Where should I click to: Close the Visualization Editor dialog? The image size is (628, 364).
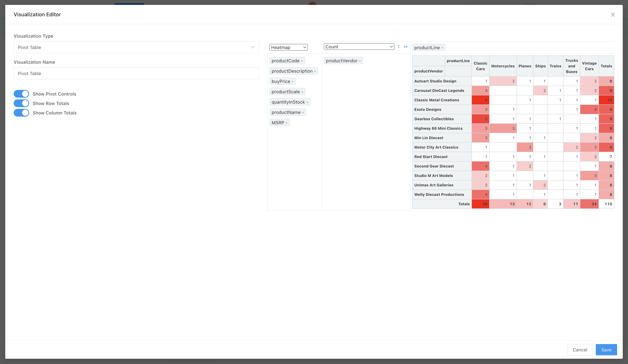[x=613, y=15]
